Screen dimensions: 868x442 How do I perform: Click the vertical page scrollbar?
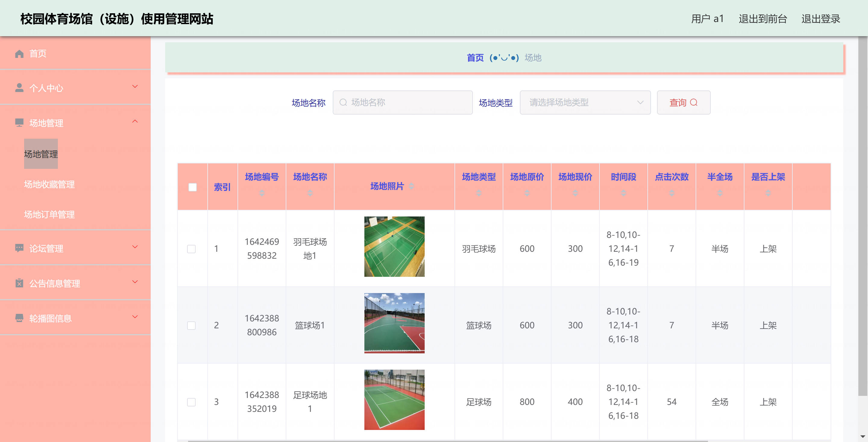pyautogui.click(x=863, y=216)
